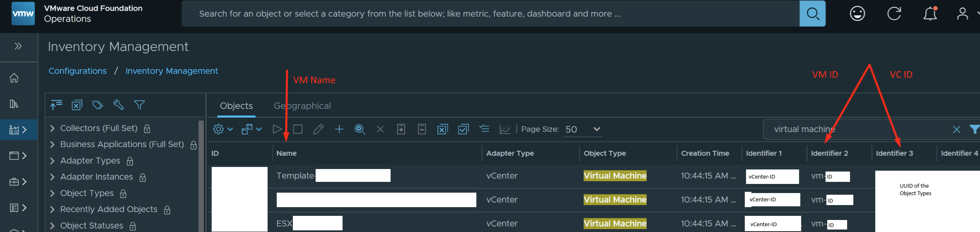
Task: Click the pencil edit object icon
Action: (318, 129)
